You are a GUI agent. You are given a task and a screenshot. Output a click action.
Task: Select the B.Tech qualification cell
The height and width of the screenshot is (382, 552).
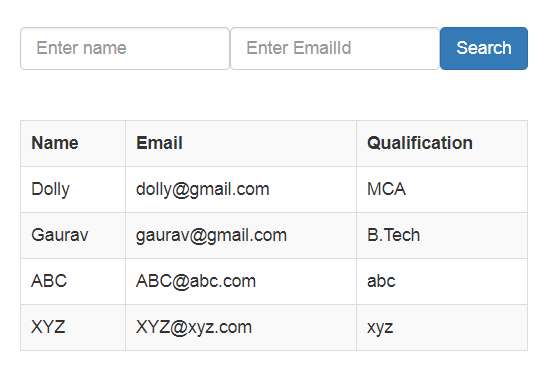(x=442, y=236)
